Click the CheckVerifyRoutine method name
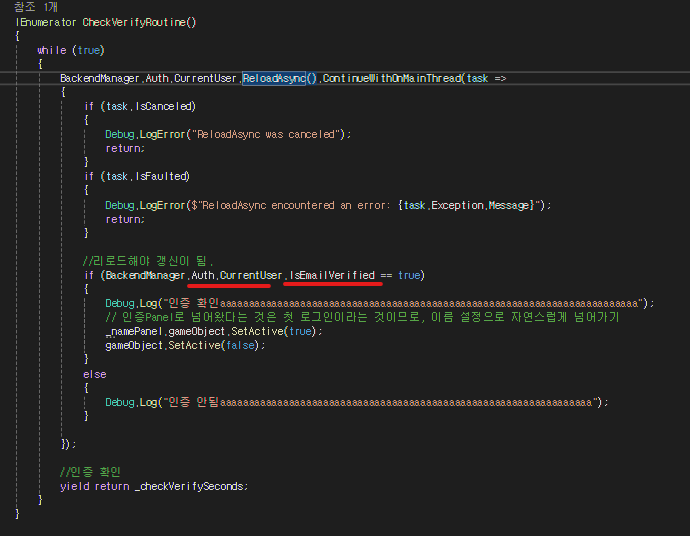The image size is (690, 536). (134, 22)
